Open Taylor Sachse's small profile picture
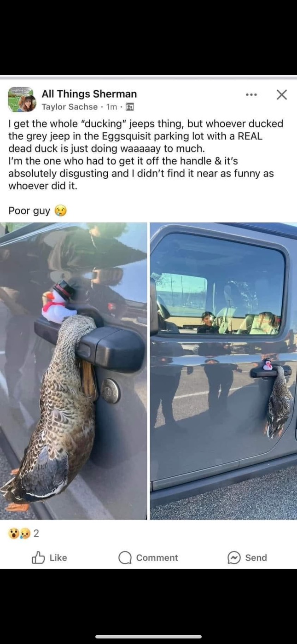Image resolution: width=297 pixels, height=644 pixels. coord(28,104)
